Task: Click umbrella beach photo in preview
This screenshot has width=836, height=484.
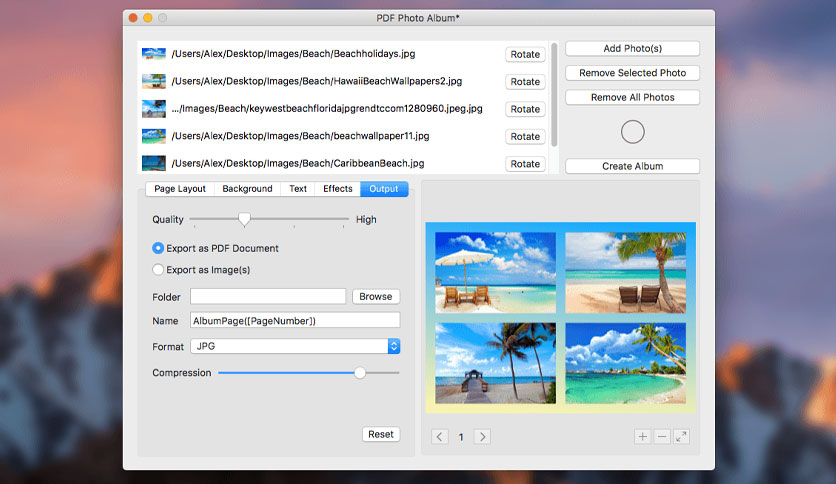Action: click(495, 272)
